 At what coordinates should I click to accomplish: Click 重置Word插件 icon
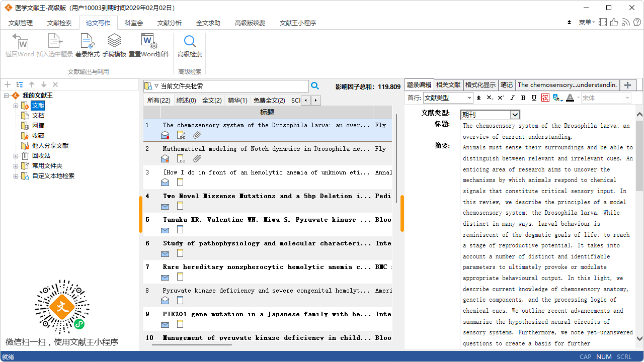point(149,41)
